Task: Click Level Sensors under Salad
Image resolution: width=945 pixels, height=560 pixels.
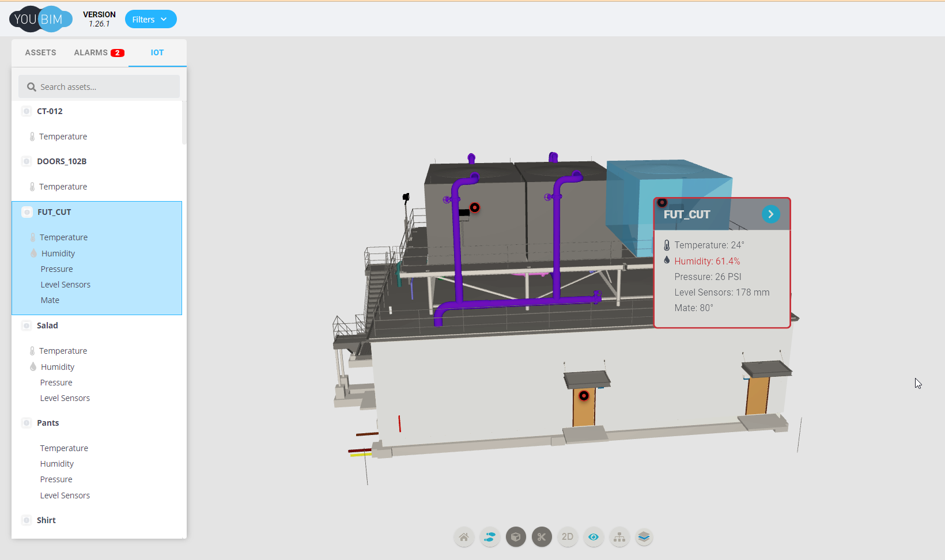Action: (65, 398)
